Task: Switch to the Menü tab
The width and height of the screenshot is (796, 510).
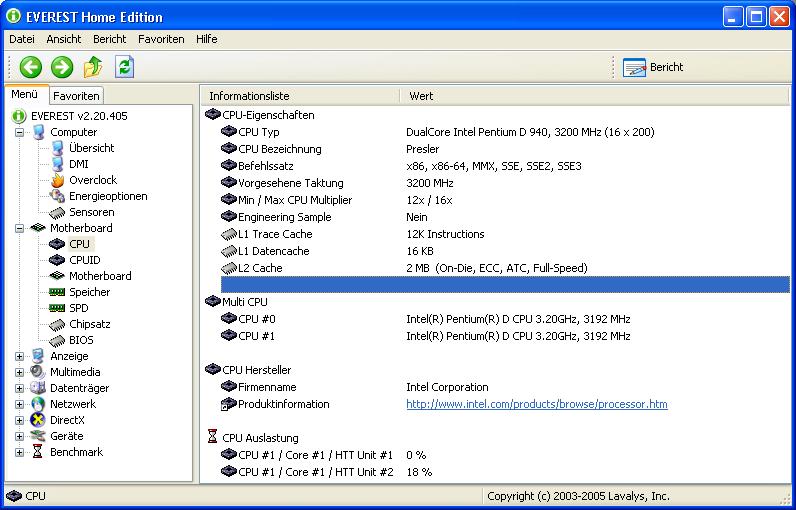Action: point(24,94)
